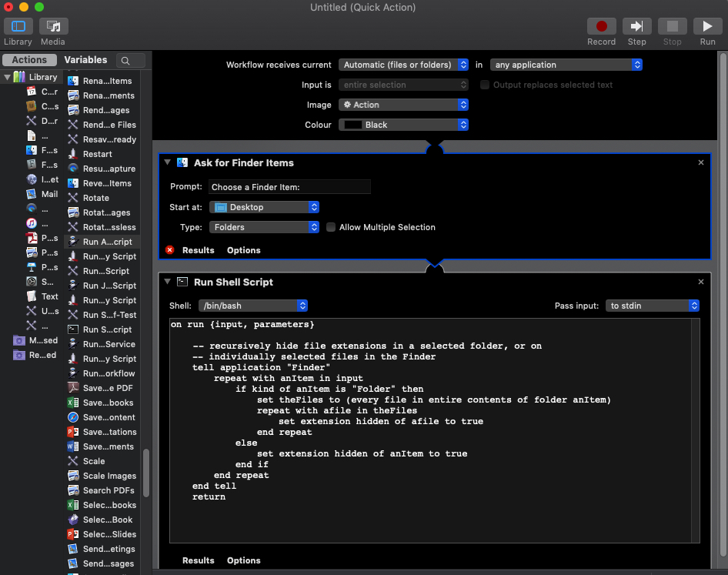Choose the Scale Images action
The width and height of the screenshot is (728, 575).
coord(109,476)
